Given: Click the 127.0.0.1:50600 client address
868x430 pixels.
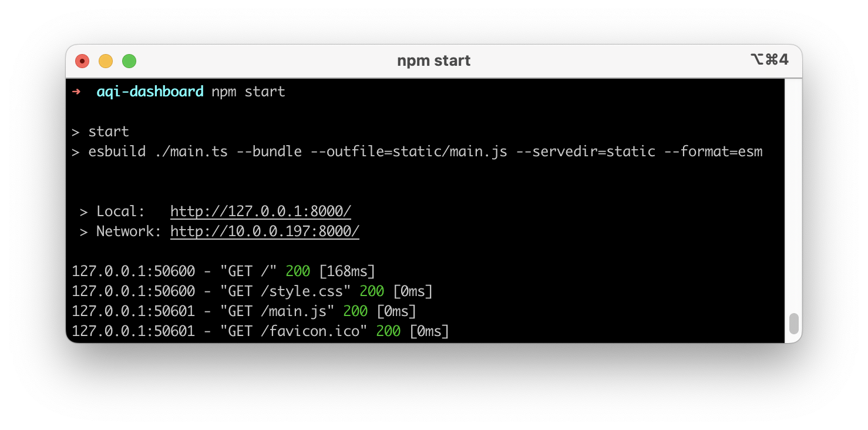Looking at the screenshot, I should click(x=133, y=271).
